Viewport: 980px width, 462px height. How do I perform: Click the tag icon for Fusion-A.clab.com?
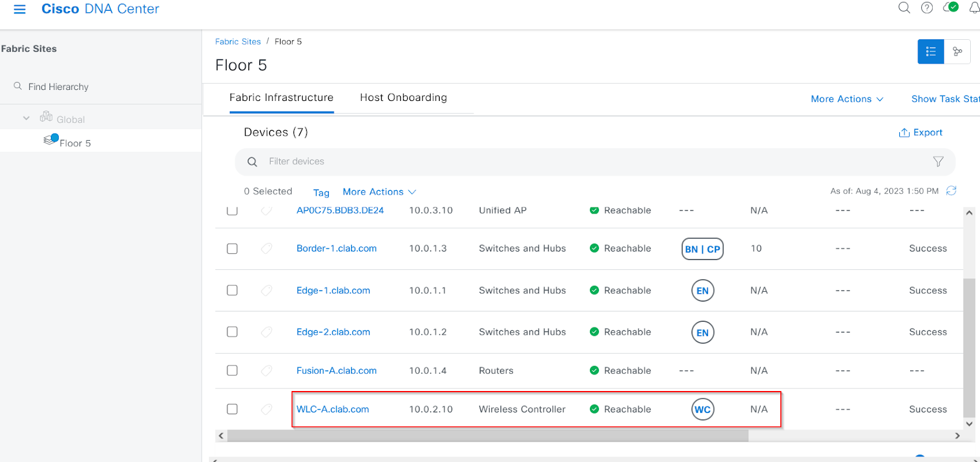click(x=266, y=370)
